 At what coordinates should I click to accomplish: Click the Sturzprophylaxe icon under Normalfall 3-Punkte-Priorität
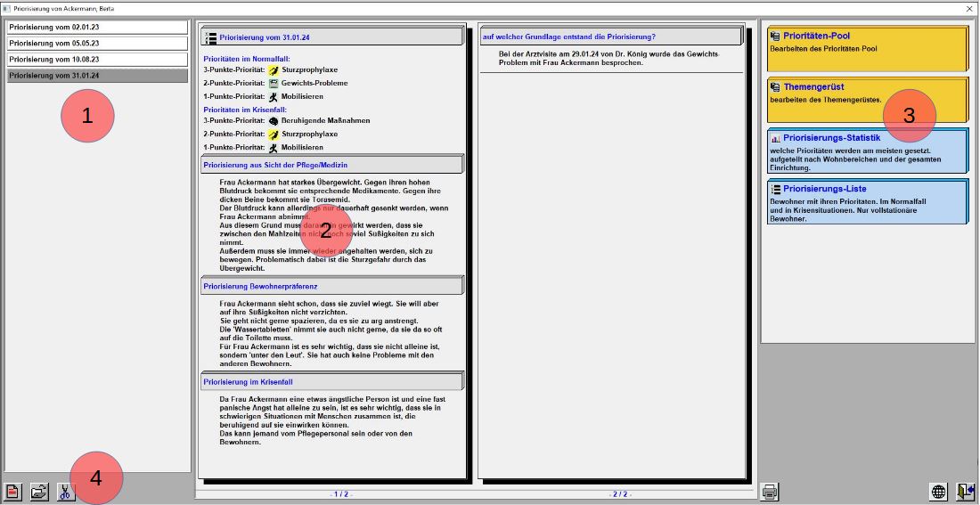point(274,70)
